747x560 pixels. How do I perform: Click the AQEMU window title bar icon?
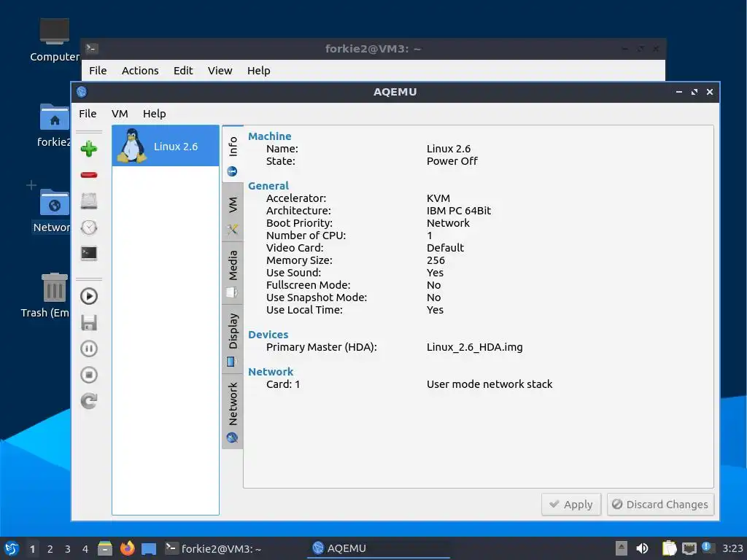(82, 92)
